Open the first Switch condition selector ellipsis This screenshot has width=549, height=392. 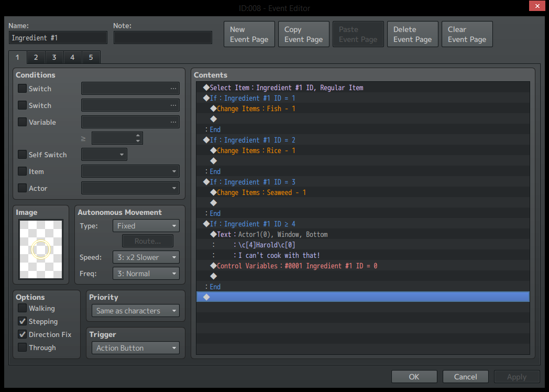173,89
